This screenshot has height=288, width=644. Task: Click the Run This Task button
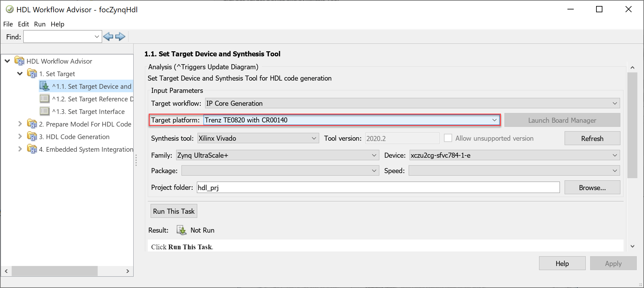[x=174, y=211]
